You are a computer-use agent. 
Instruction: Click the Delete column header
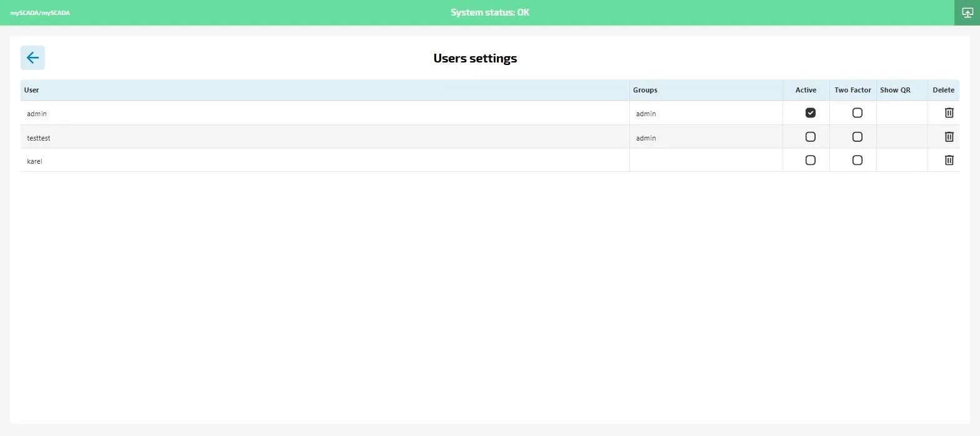point(944,90)
